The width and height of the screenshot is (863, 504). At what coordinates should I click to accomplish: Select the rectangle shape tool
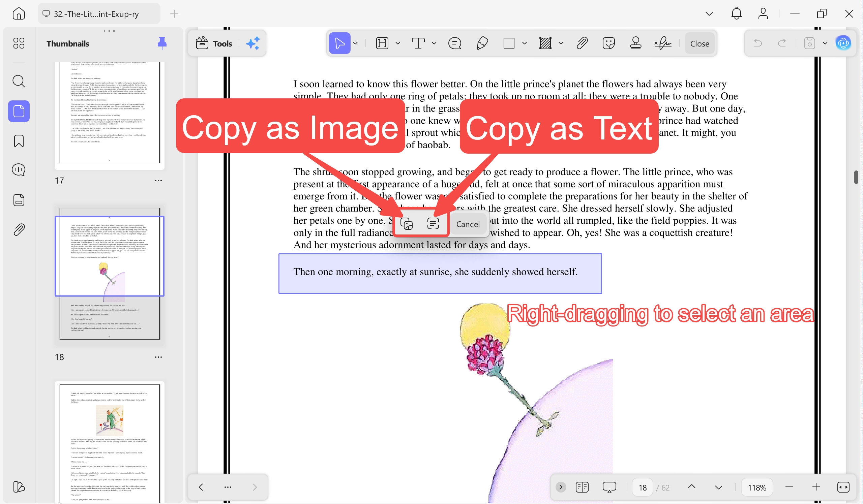point(509,43)
